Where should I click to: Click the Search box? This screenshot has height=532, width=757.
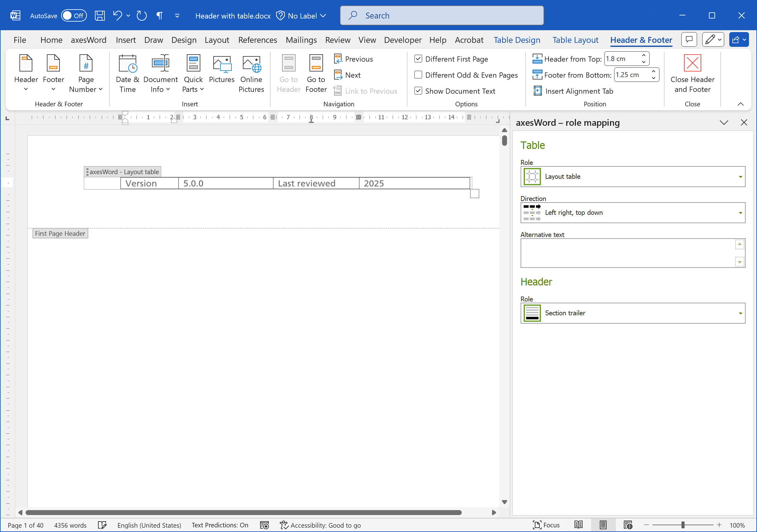[x=441, y=15]
